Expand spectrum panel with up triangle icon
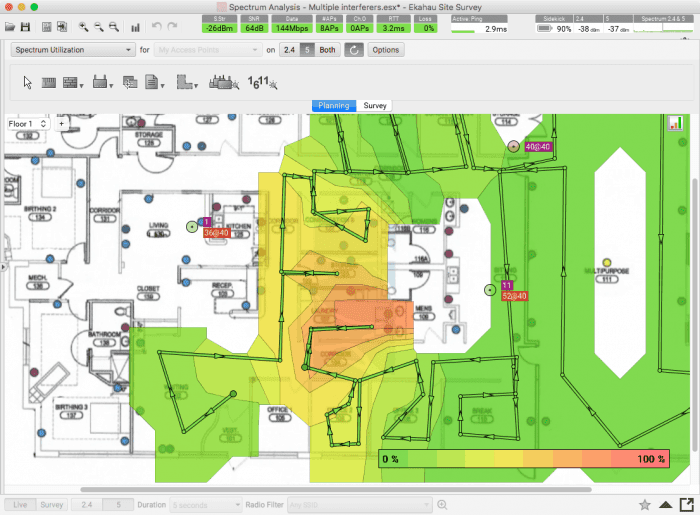Screen dimensions: 700x515 [x=666, y=505]
